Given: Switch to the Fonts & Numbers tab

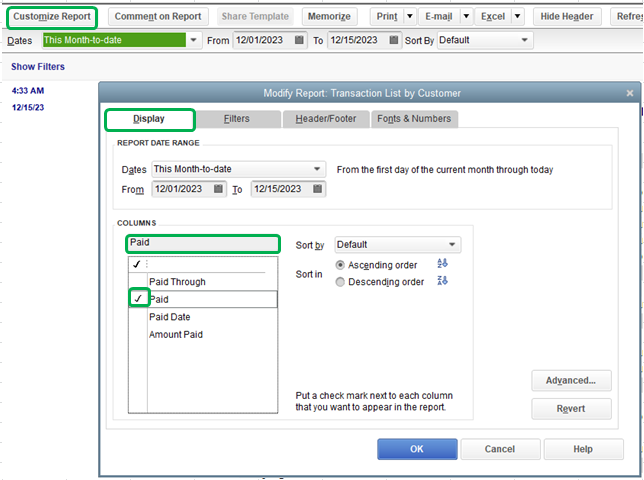Looking at the screenshot, I should point(414,119).
